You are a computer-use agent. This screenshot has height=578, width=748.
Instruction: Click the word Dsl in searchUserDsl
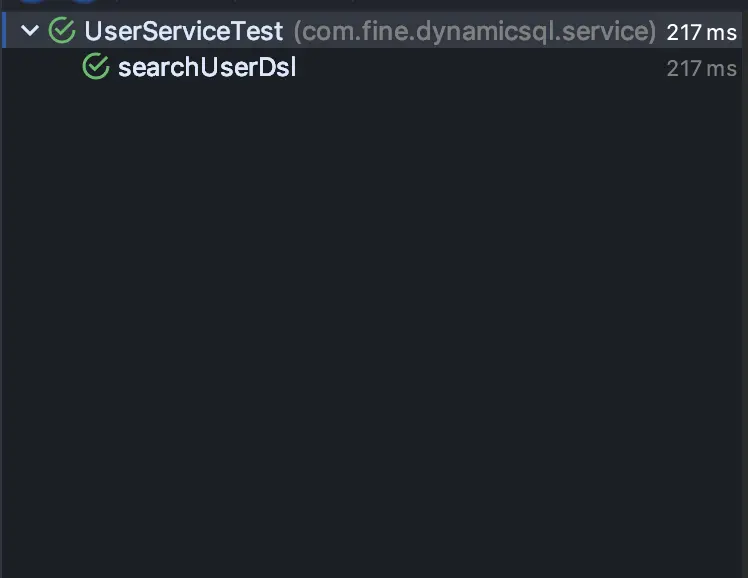(x=277, y=67)
